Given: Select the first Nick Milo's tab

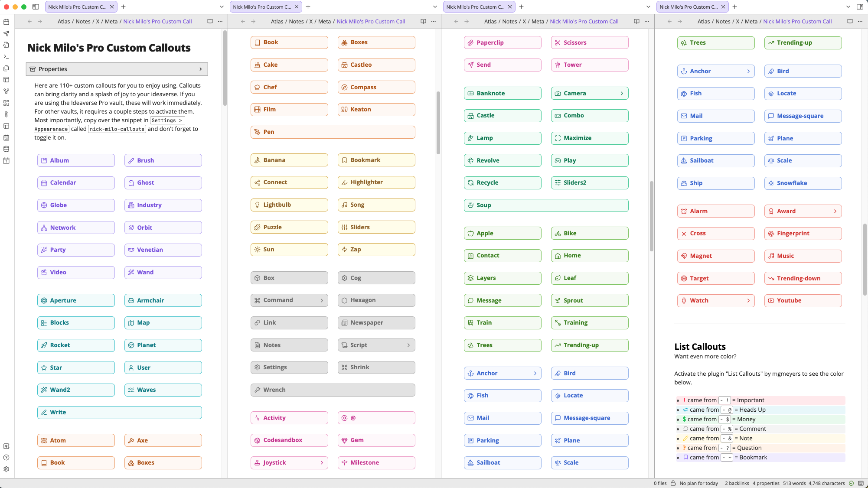Looking at the screenshot, I should click(x=77, y=7).
